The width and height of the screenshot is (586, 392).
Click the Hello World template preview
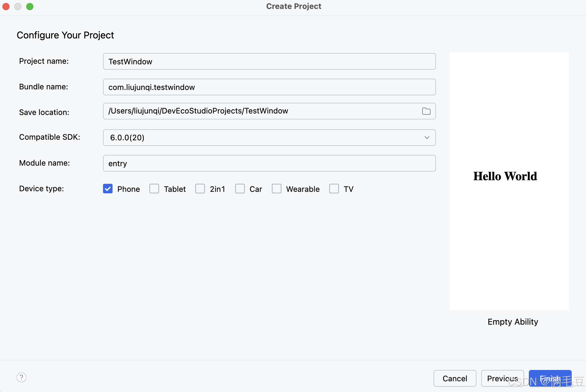click(x=509, y=181)
